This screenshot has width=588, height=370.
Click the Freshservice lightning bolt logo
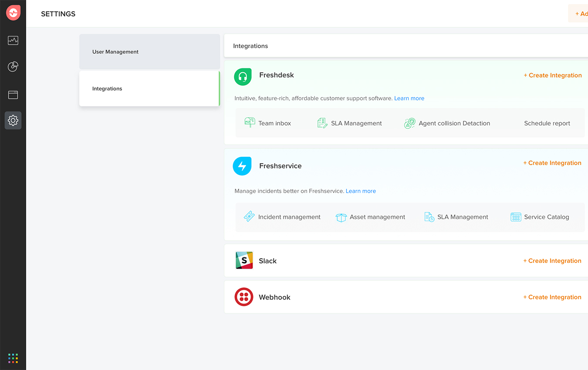coord(242,166)
